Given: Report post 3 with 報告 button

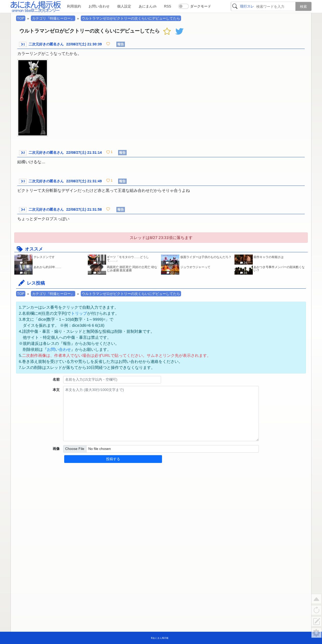Looking at the screenshot, I should pos(122,181).
